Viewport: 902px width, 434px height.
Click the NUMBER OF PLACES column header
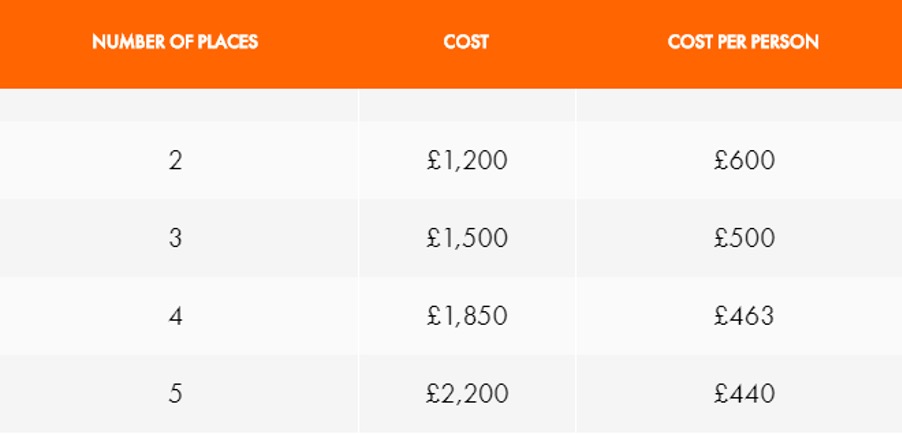pyautogui.click(x=175, y=42)
